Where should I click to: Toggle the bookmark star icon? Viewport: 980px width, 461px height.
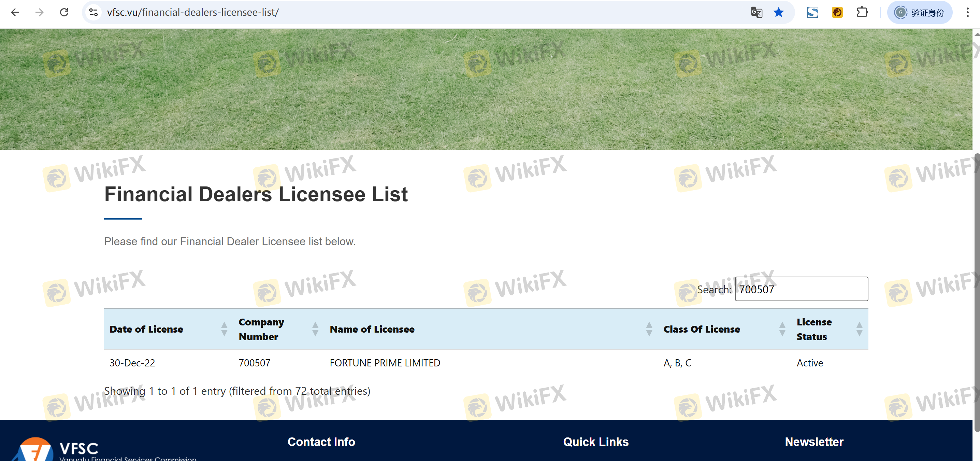click(x=778, y=12)
